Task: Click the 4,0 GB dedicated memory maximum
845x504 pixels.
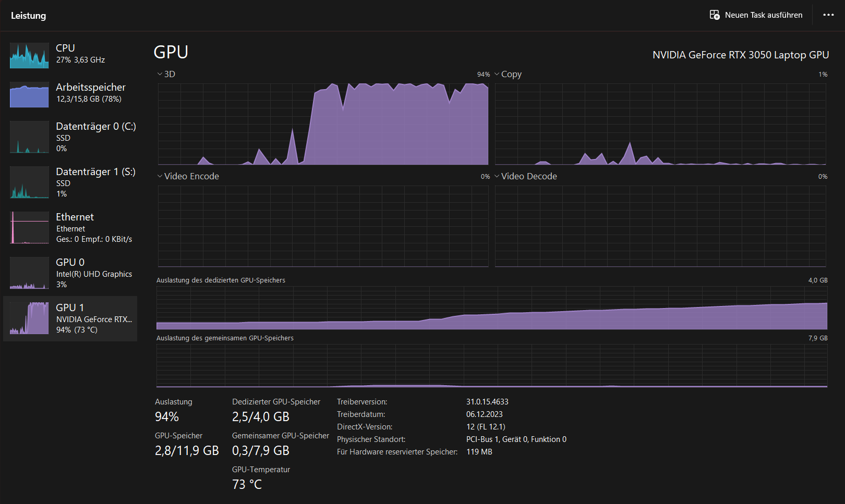Action: click(x=818, y=280)
